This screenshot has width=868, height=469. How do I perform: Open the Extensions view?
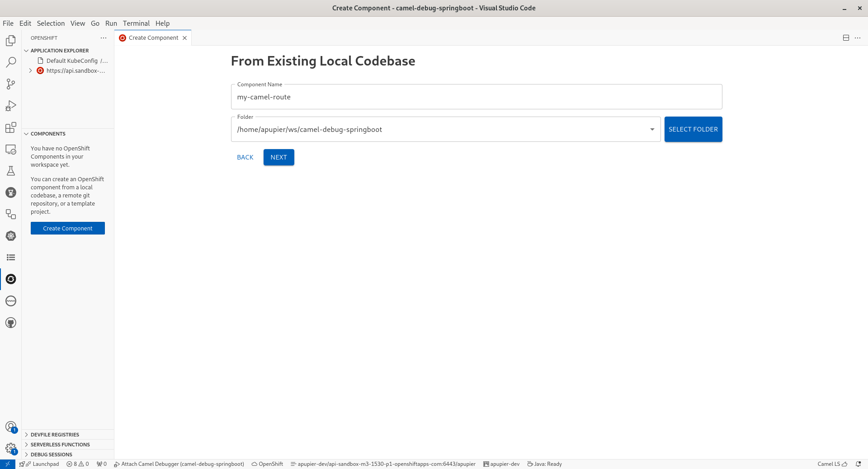point(10,128)
